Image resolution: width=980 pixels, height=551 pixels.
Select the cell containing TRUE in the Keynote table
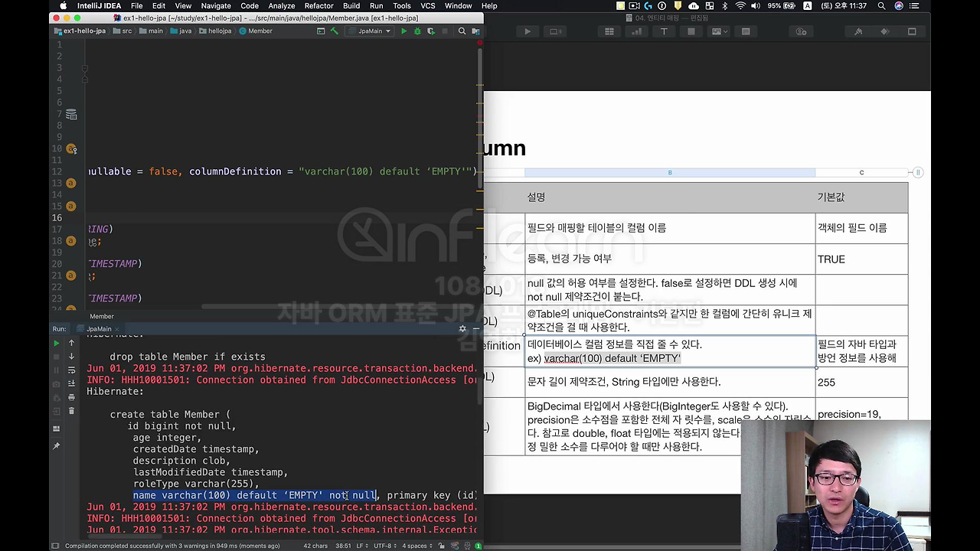pyautogui.click(x=861, y=259)
